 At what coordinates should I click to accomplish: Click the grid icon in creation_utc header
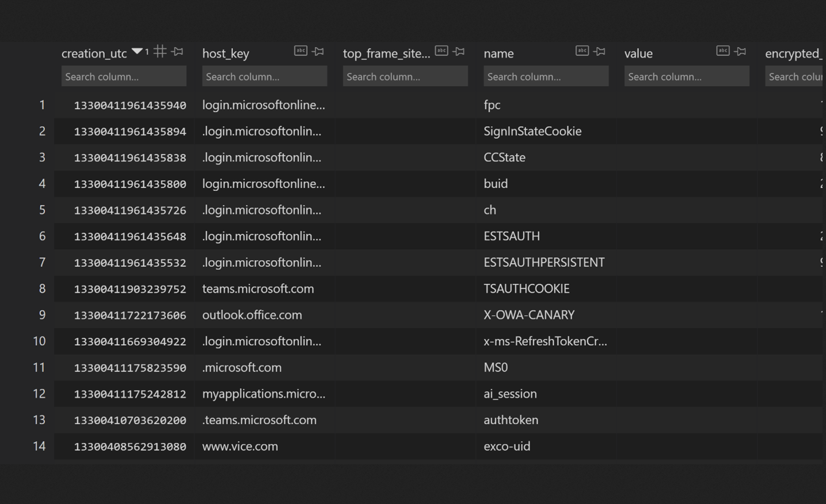point(160,51)
